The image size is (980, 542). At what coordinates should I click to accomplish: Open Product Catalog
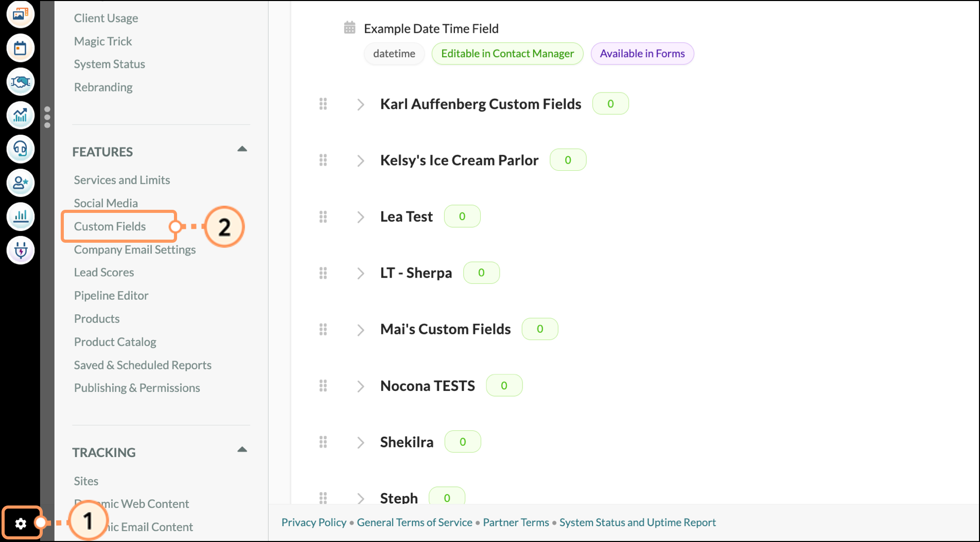click(115, 342)
